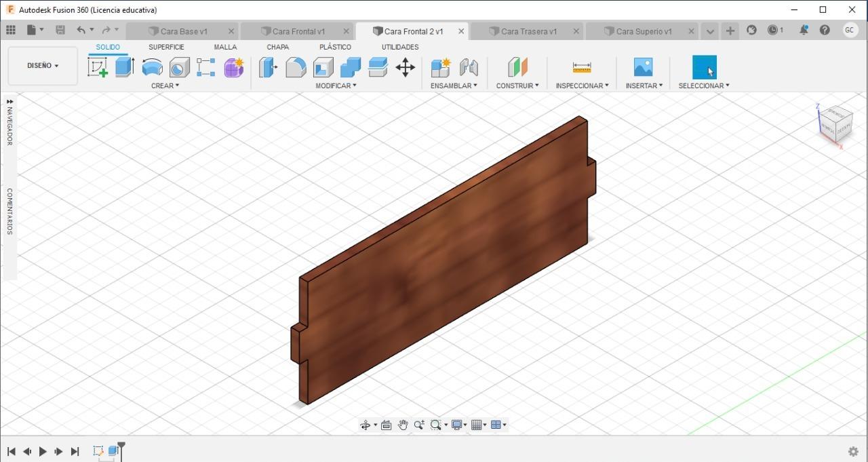The width and height of the screenshot is (868, 462).
Task: Switch to the Cara Trasera v1 tab
Action: tap(528, 31)
